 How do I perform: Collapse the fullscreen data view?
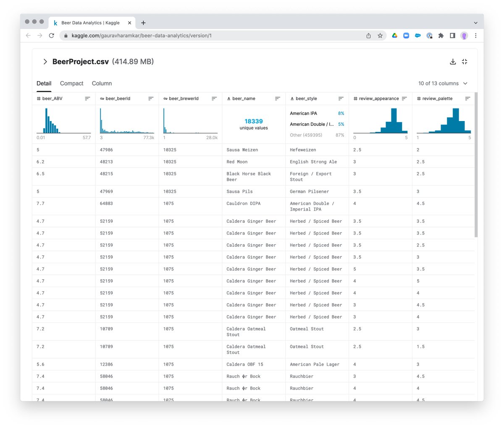[x=465, y=62]
